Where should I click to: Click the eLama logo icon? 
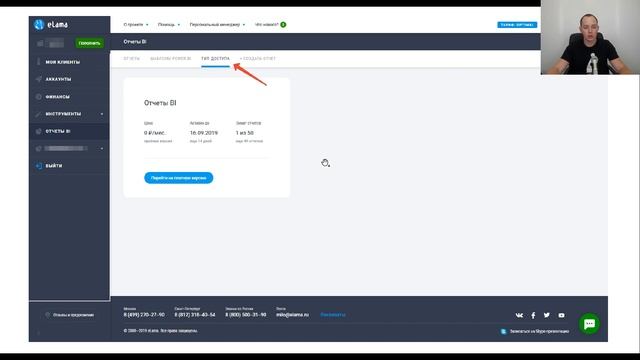[39, 24]
